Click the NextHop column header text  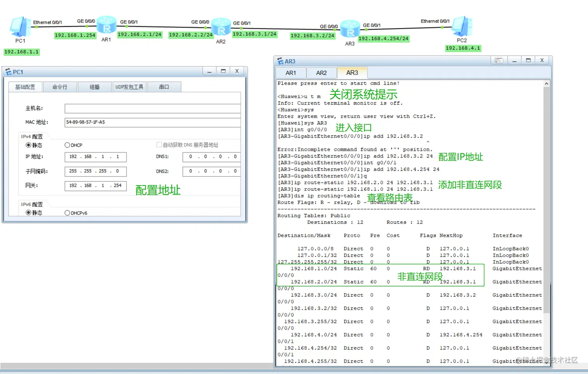click(x=451, y=236)
